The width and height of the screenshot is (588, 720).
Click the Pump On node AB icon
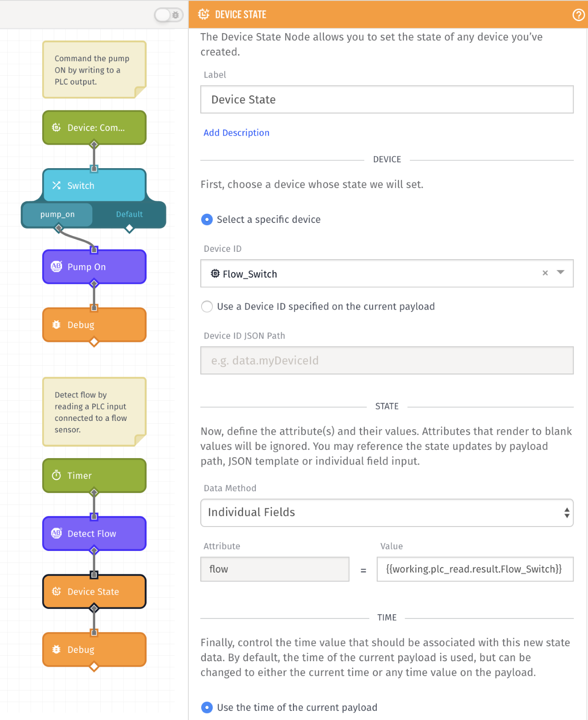[x=57, y=266]
